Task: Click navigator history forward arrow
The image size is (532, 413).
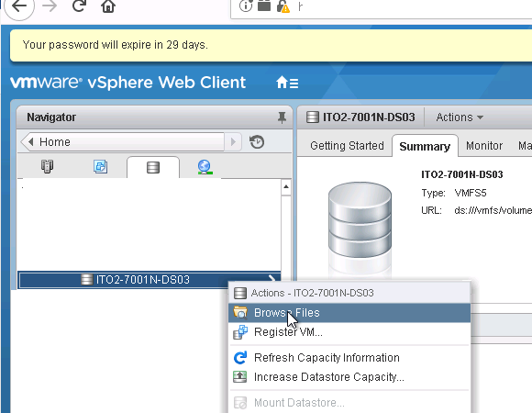Action: pos(233,142)
